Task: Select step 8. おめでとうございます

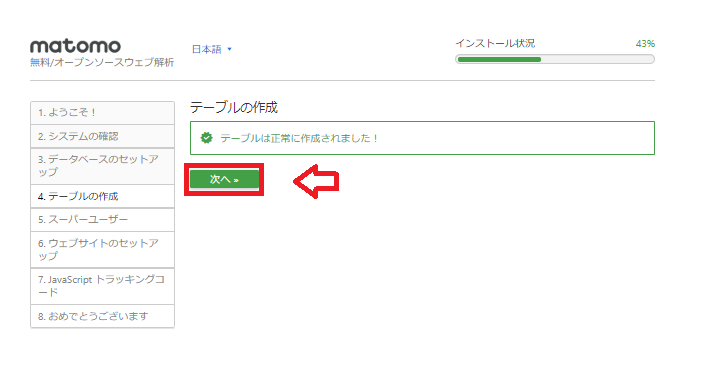Action: [102, 316]
